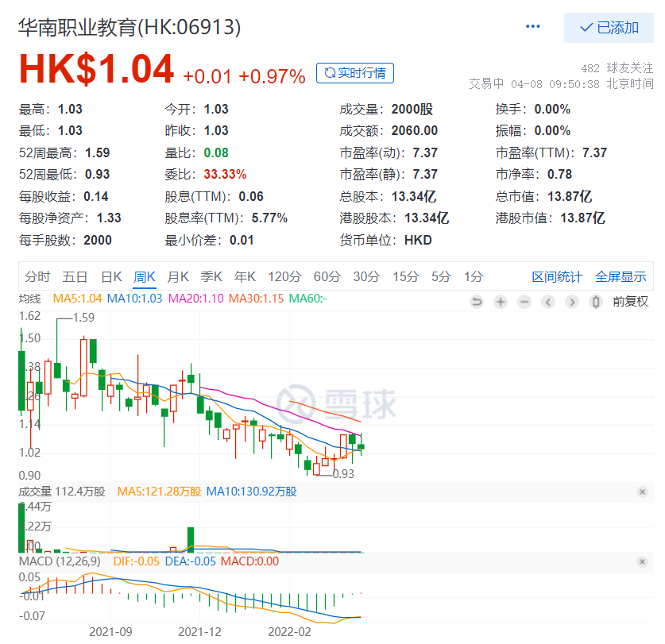Select the 60分 interval tab
The height and width of the screenshot is (644, 665).
327,277
